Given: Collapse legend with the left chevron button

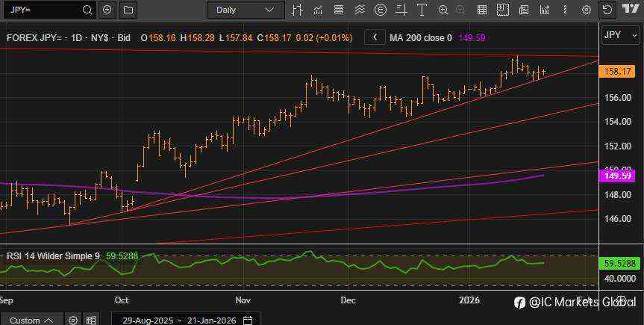Looking at the screenshot, I should pyautogui.click(x=375, y=37).
